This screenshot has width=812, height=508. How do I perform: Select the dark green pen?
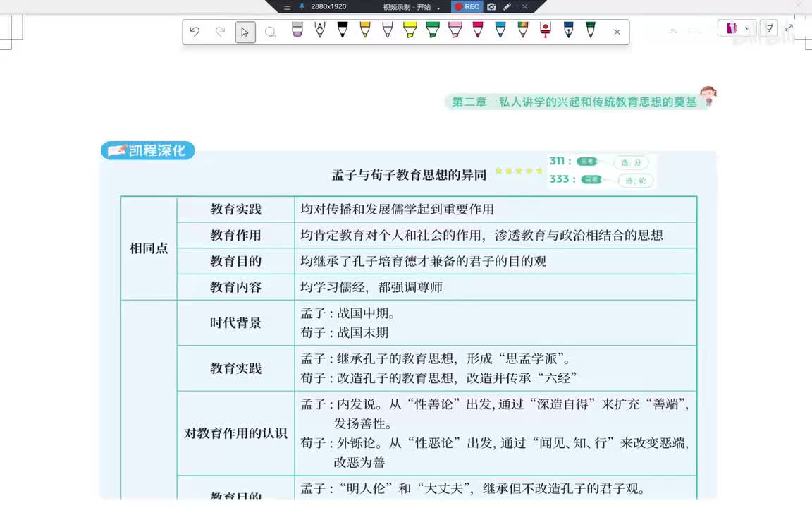(x=591, y=29)
